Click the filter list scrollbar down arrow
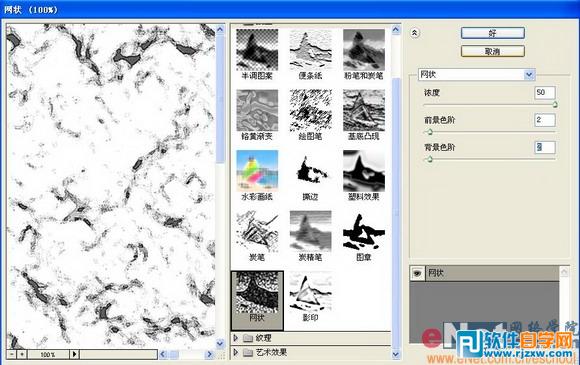 point(396,354)
